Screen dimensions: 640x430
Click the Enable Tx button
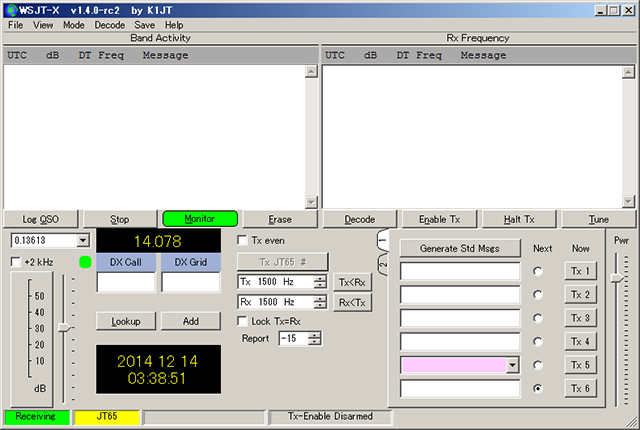coord(439,219)
